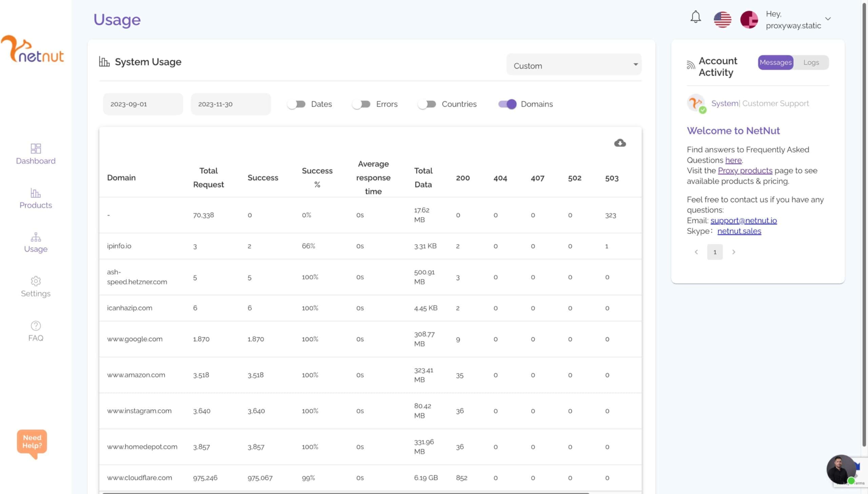Download table via cloud download icon
868x494 pixels.
620,143
